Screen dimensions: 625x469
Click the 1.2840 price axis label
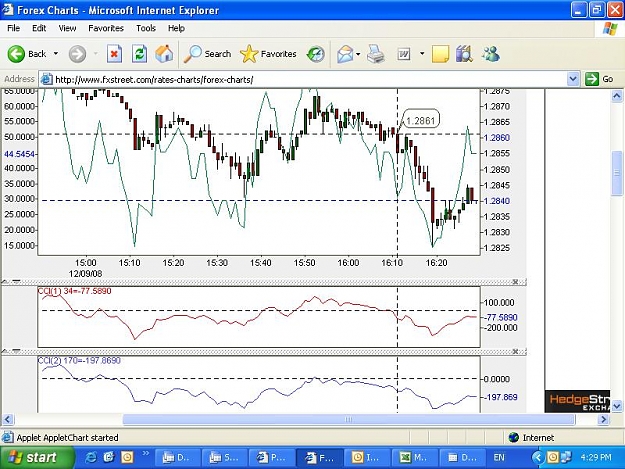(x=497, y=201)
